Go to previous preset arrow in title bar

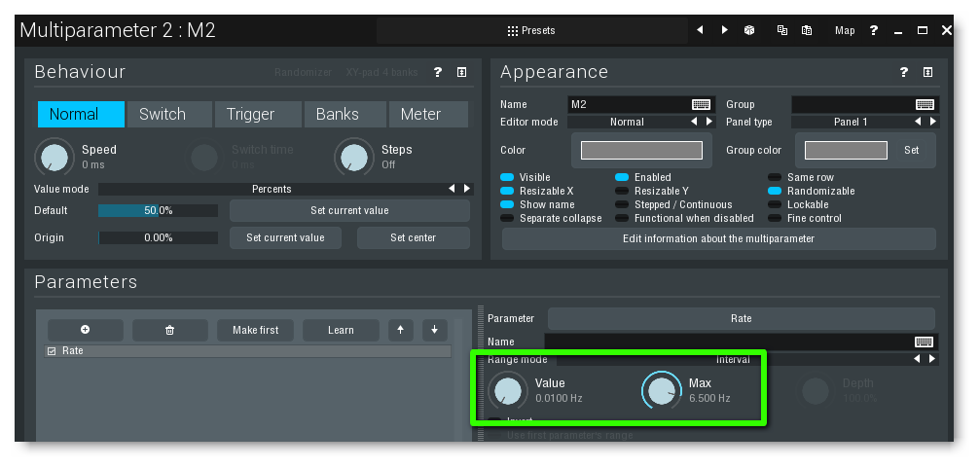coord(700,30)
